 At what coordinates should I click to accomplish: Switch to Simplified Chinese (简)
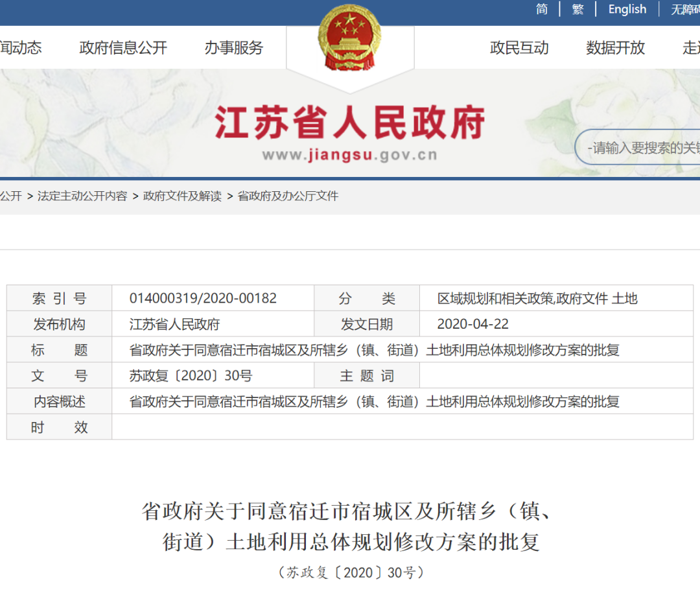(541, 9)
